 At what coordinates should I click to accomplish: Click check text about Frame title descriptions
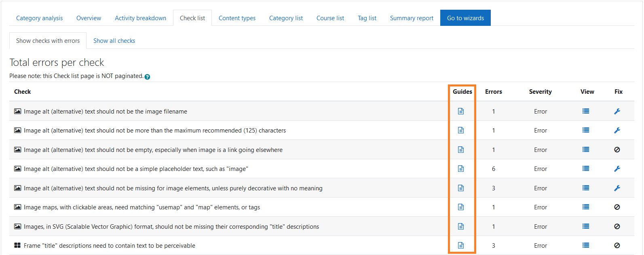tap(110, 246)
